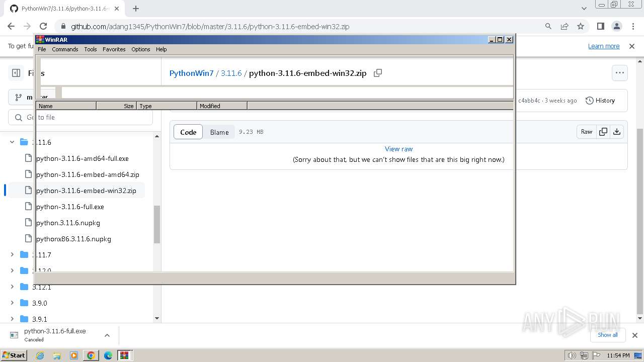Open a new Chrome tab
Viewport: 644px width, 362px height.
click(136, 9)
